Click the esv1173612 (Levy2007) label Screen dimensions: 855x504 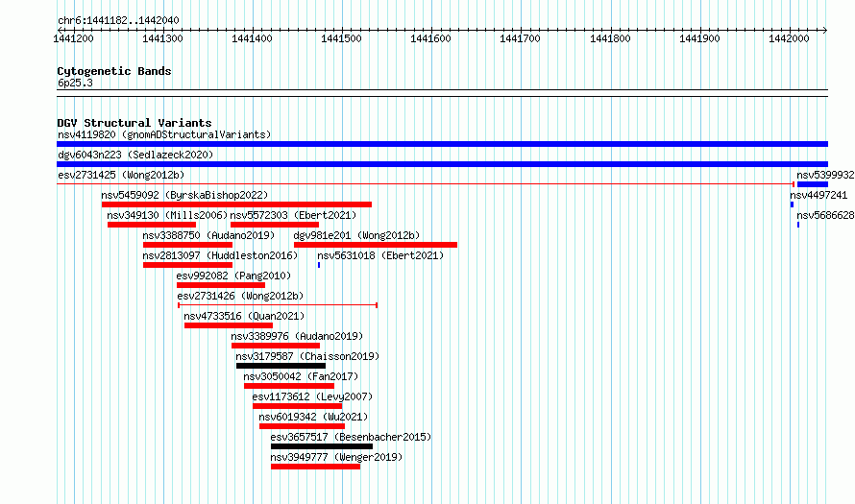pyautogui.click(x=312, y=396)
